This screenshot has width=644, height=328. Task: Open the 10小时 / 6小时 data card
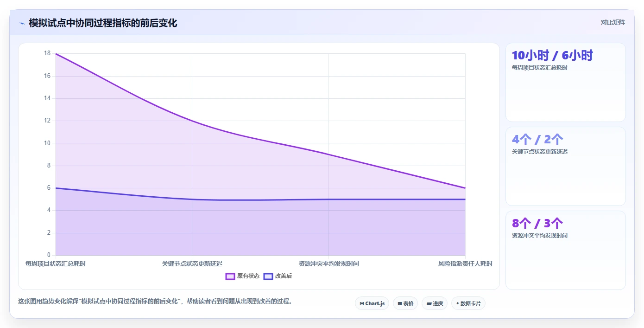pyautogui.click(x=565, y=82)
